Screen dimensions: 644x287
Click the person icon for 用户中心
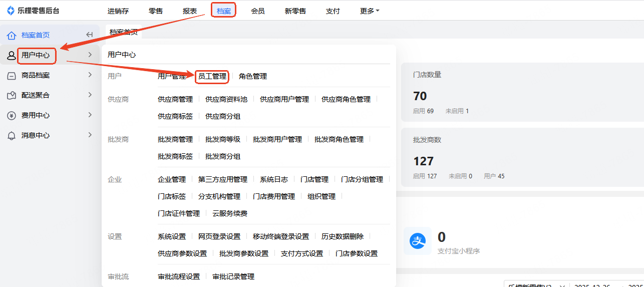tap(12, 56)
